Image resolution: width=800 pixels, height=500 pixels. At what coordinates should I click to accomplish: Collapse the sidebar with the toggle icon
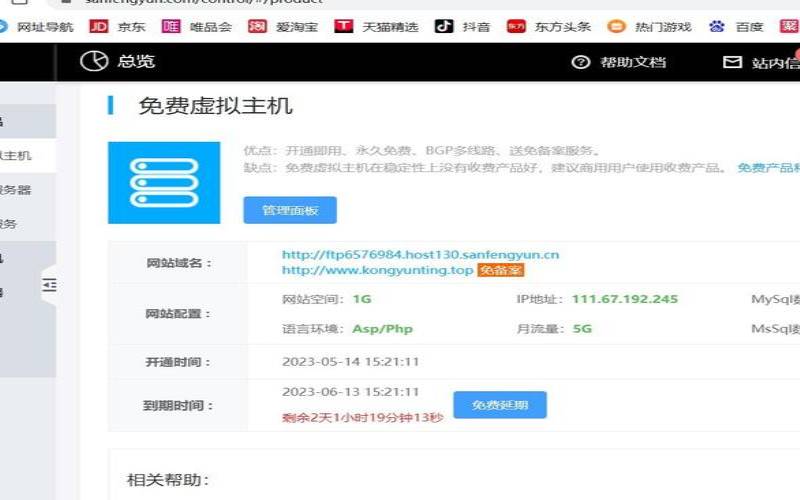click(49, 285)
